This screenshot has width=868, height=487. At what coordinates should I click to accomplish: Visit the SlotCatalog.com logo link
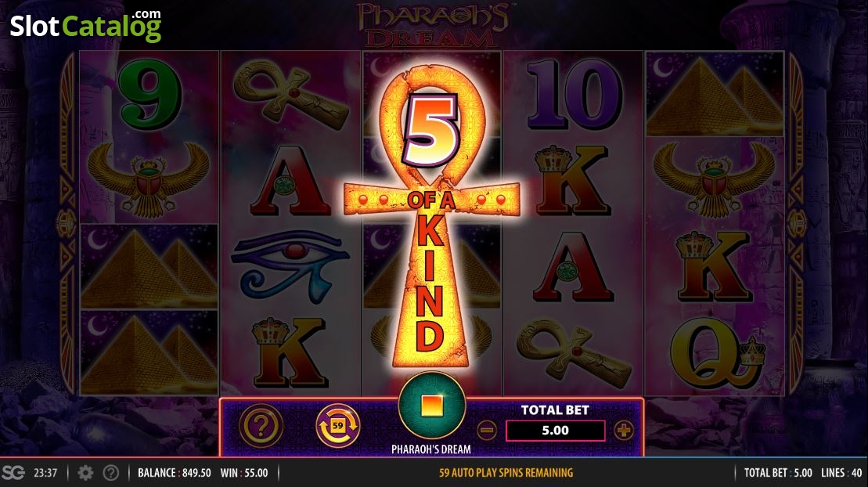[x=86, y=26]
